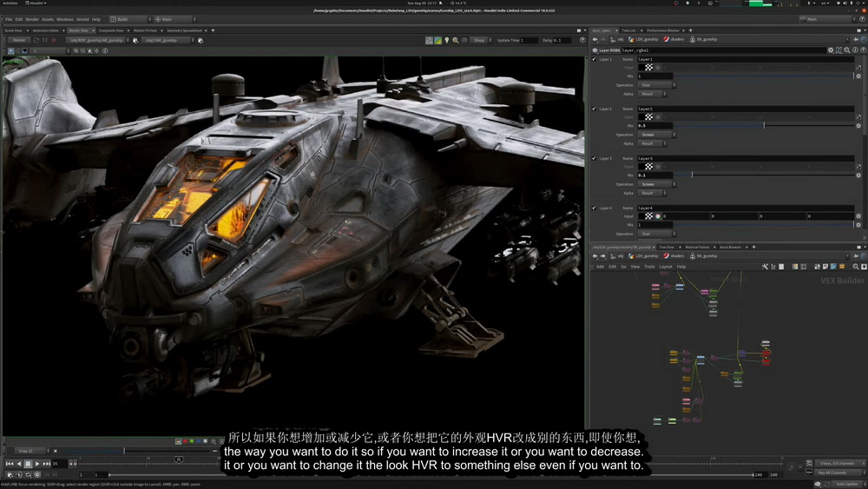Open the Arnold menu
The height and width of the screenshot is (489, 868).
82,19
